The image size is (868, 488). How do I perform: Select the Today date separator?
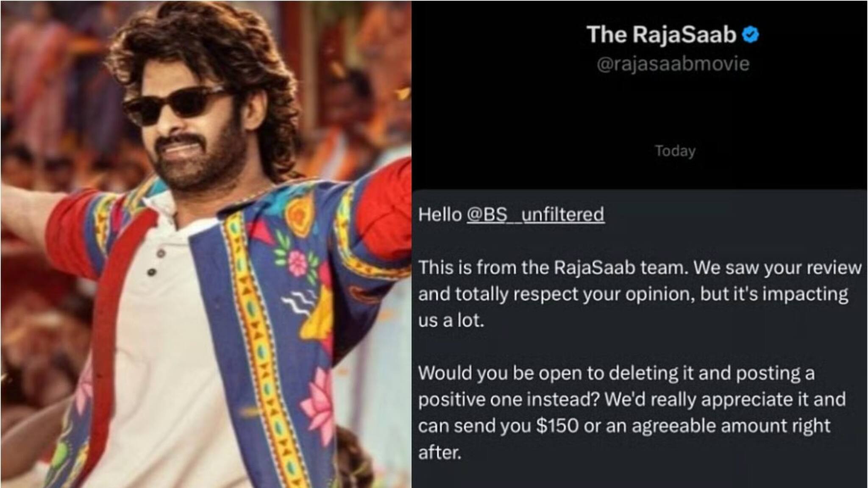675,150
